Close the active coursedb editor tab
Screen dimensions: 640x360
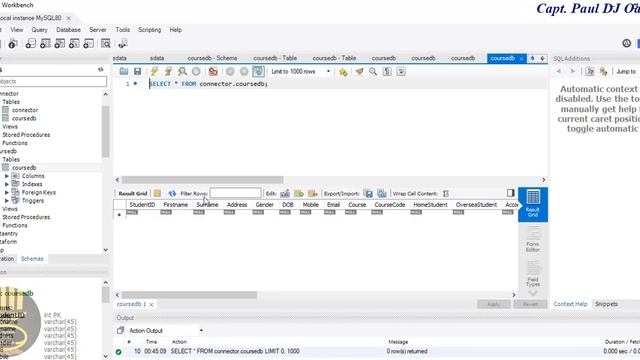(521, 59)
